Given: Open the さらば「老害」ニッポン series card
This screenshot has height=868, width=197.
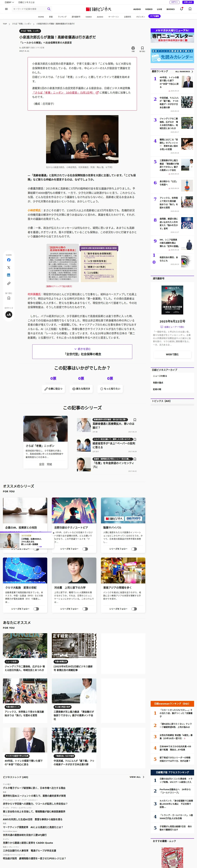Looking at the screenshot, I should pyautogui.click(x=45, y=442).
